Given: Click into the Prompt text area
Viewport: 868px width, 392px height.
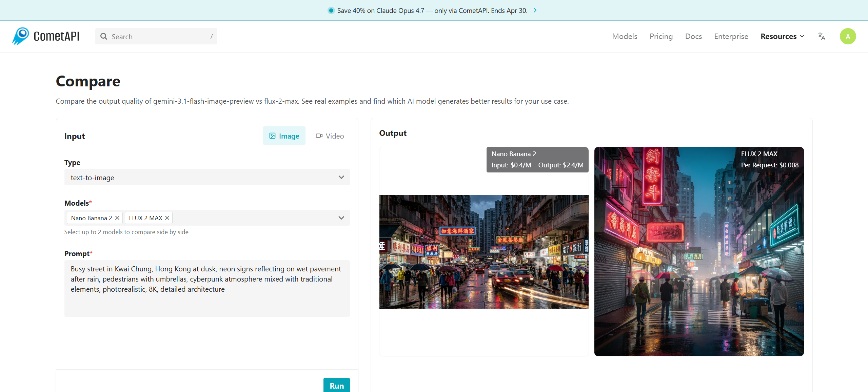Looking at the screenshot, I should (207, 288).
